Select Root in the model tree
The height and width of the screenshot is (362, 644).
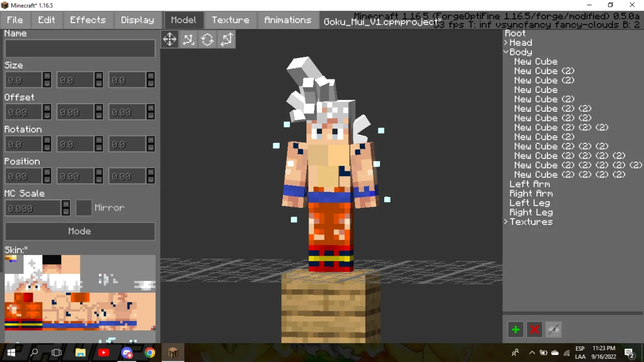[x=516, y=33]
